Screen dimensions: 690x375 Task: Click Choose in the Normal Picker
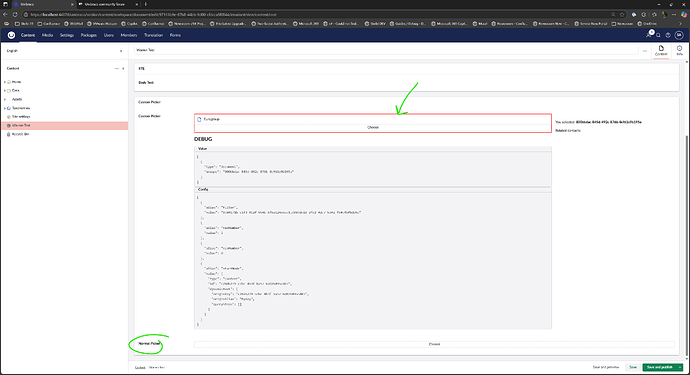coord(434,344)
